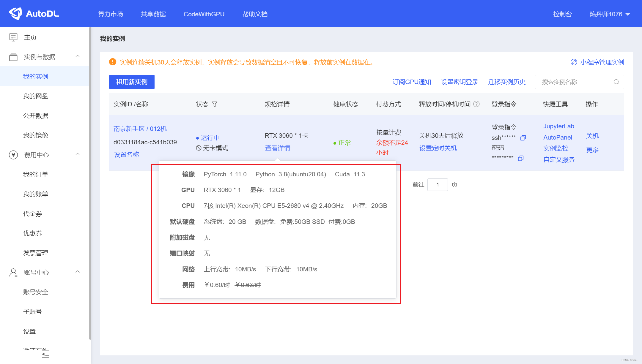Viewport: 642px width, 364px height.
Task: Click the 租用新实例 button
Action: tap(132, 82)
